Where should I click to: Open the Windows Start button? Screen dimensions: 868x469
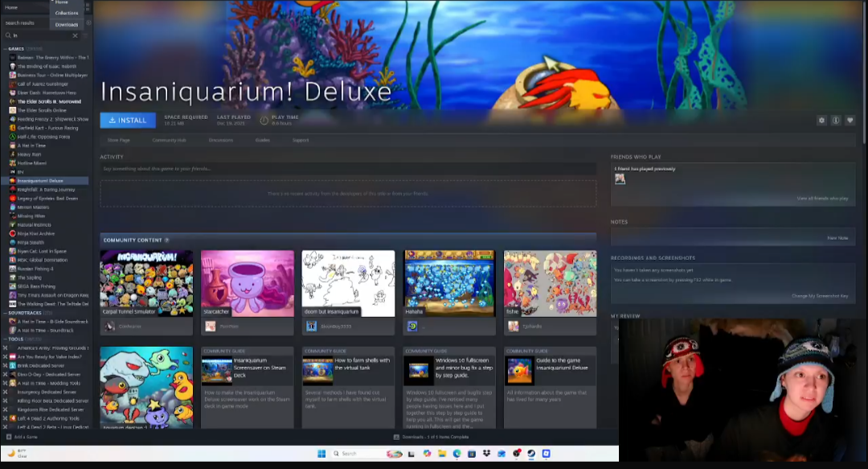321,454
